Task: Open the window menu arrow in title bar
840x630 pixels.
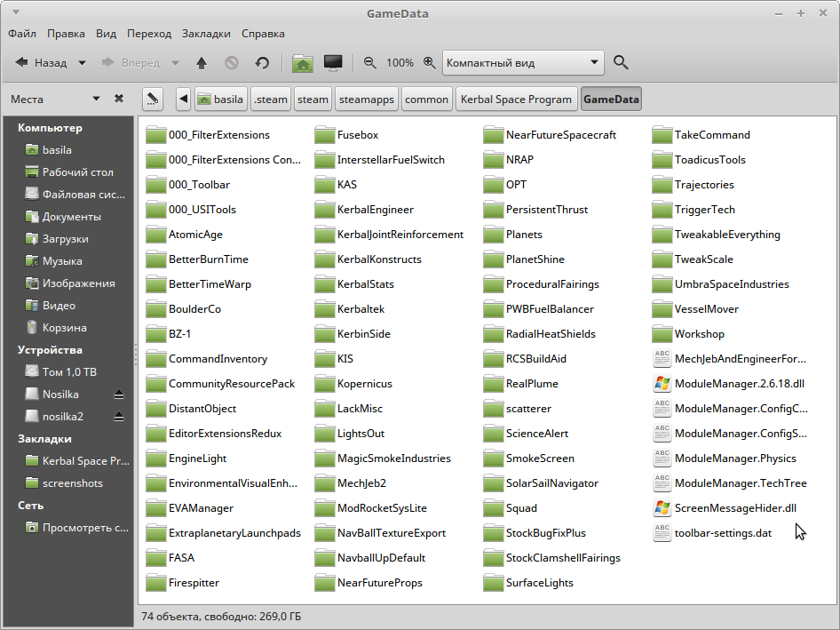Action: (16, 12)
